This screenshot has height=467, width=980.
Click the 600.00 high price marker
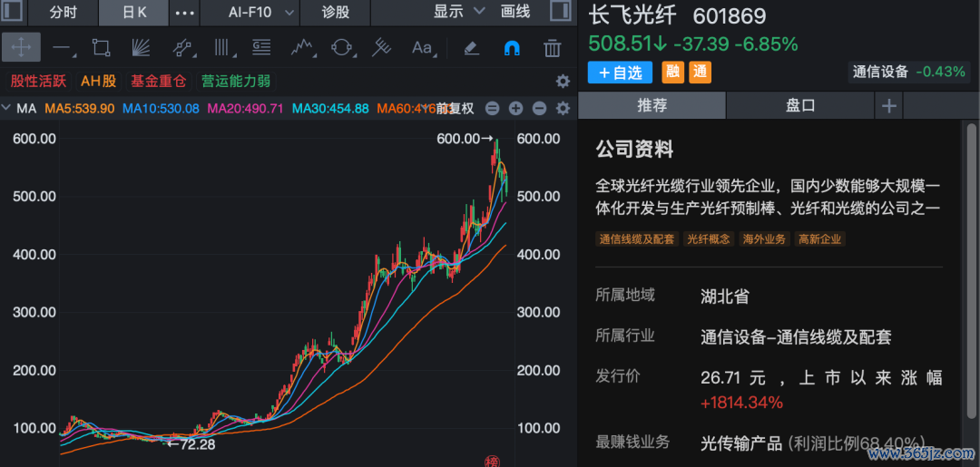point(465,139)
